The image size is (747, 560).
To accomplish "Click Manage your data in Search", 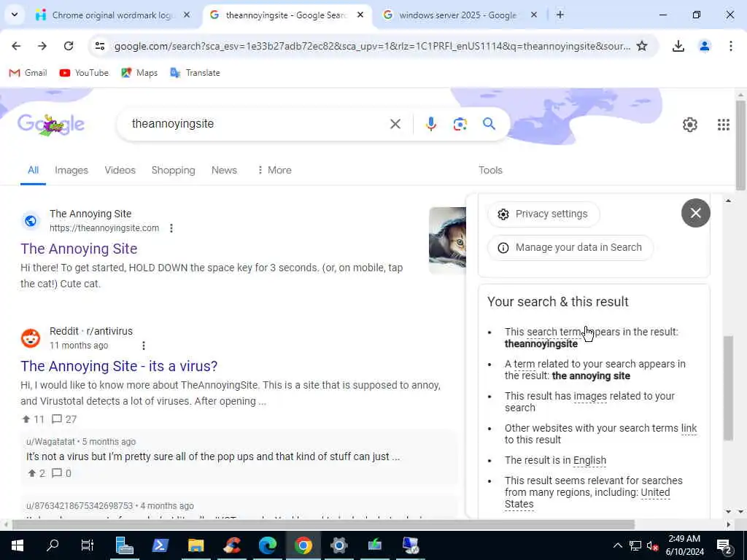I will tap(570, 248).
